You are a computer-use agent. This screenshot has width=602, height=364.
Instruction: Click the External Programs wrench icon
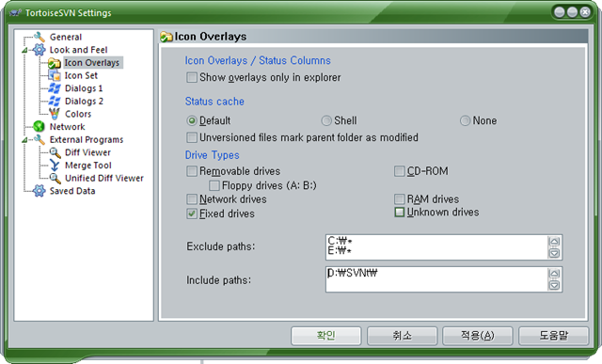(40, 139)
